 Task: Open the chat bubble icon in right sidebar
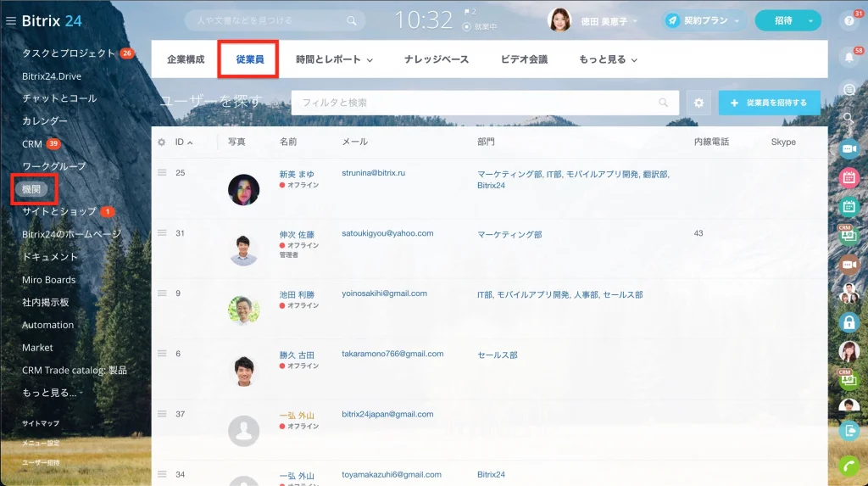(x=849, y=90)
